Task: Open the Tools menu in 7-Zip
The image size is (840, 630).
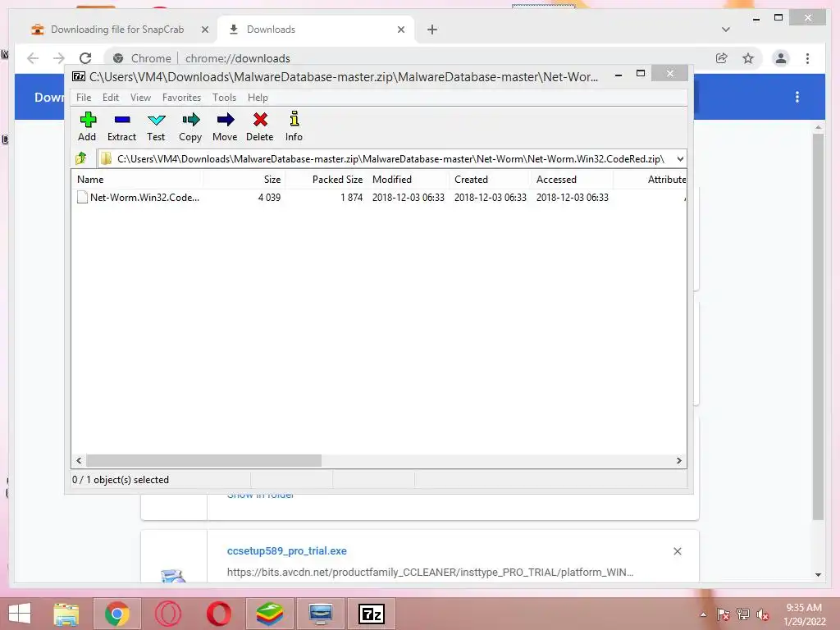Action: [x=224, y=98]
